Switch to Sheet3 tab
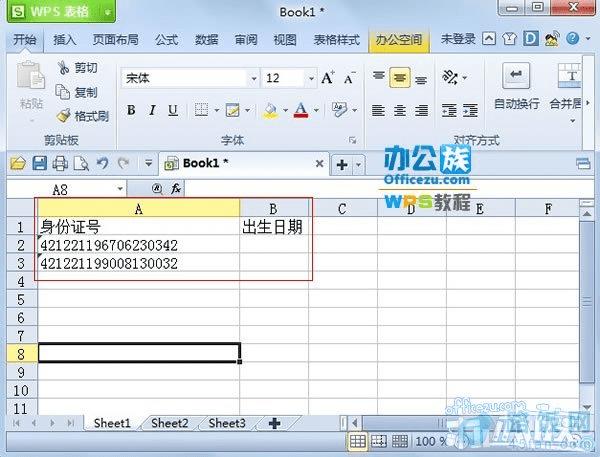Viewport: 600px width, 457px height. 227,423
